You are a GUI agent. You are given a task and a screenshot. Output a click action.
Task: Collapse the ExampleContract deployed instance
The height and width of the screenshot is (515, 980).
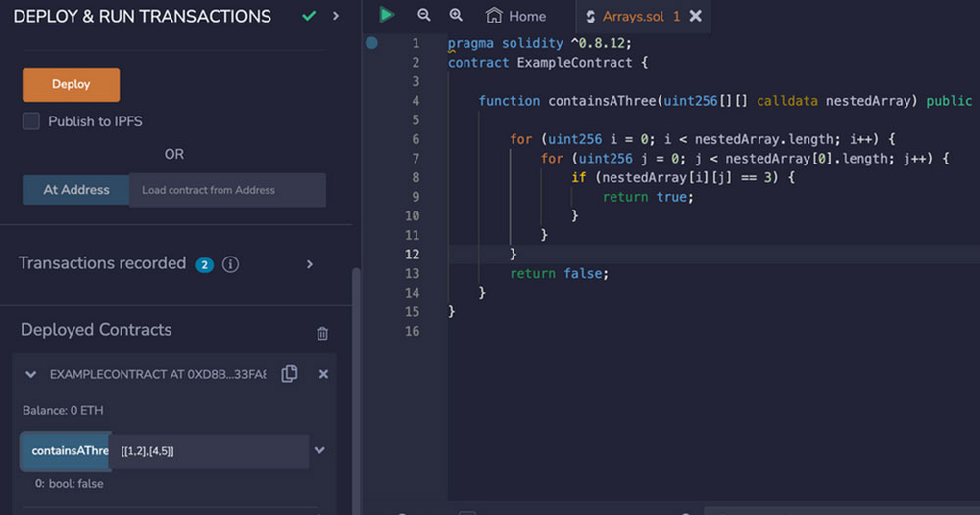click(x=31, y=374)
